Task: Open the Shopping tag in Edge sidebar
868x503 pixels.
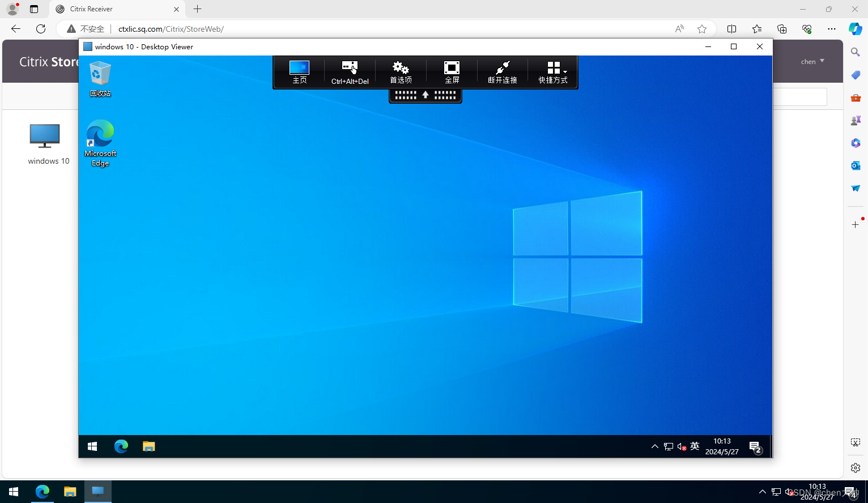Action: pyautogui.click(x=856, y=75)
